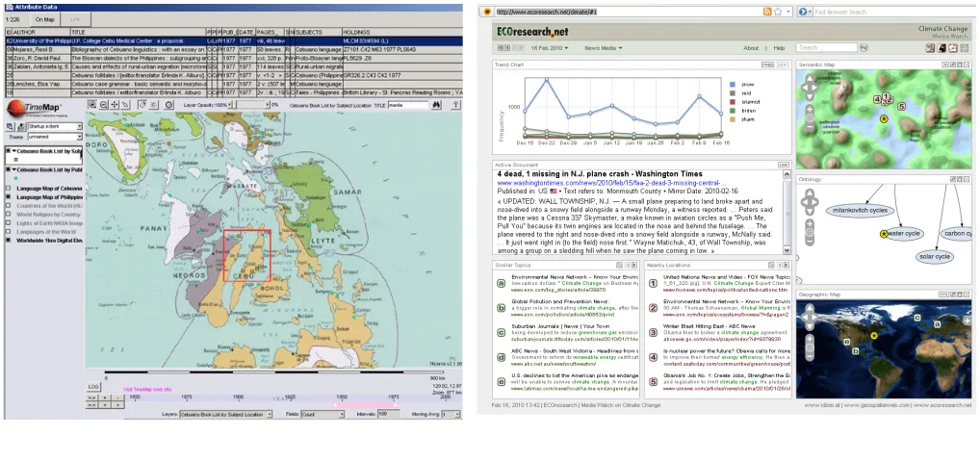980x462 pixels.
Task: Toggle Worldwide 1km Digital Elevation checkbox
Action: click(x=8, y=240)
